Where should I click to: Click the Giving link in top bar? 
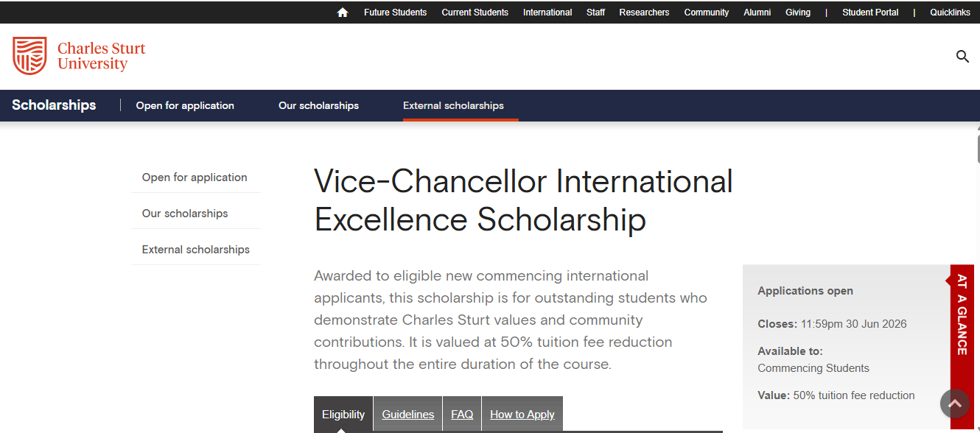798,12
